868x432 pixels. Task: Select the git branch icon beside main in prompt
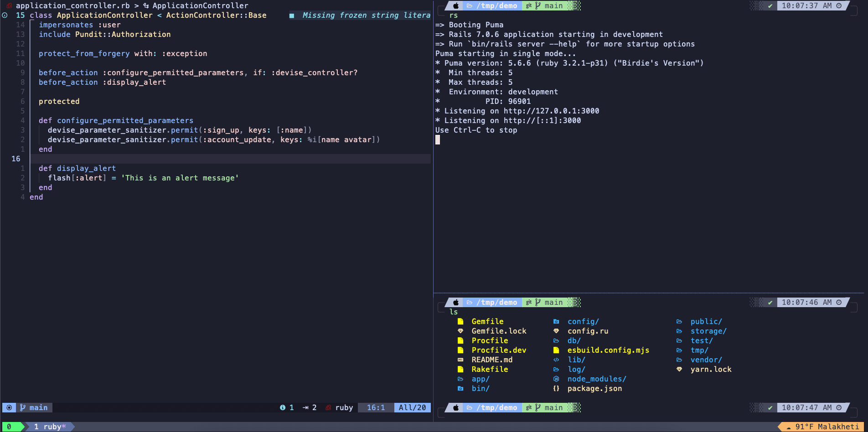point(538,6)
